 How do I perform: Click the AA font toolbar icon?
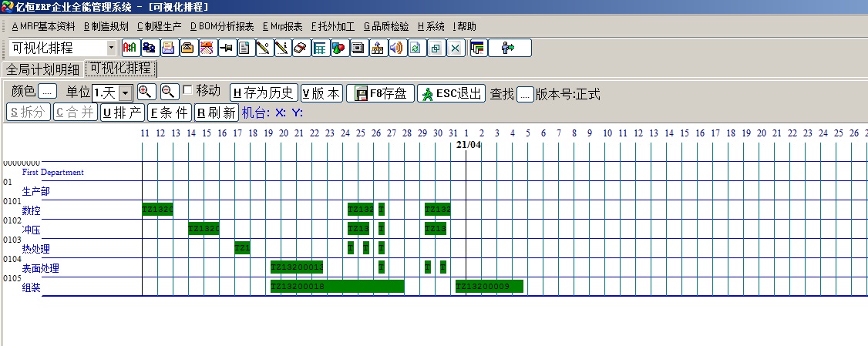[x=130, y=49]
